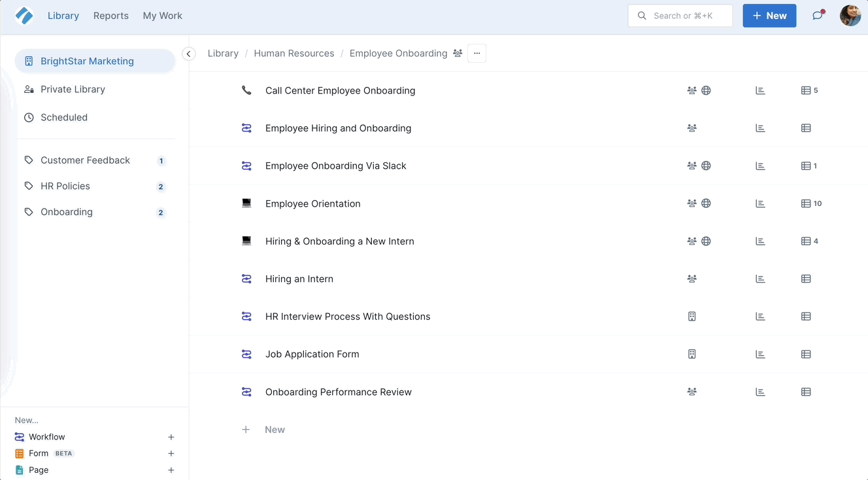Open table runs icon with 10 for Employee Orientation
Image resolution: width=868 pixels, height=480 pixels.
click(811, 203)
